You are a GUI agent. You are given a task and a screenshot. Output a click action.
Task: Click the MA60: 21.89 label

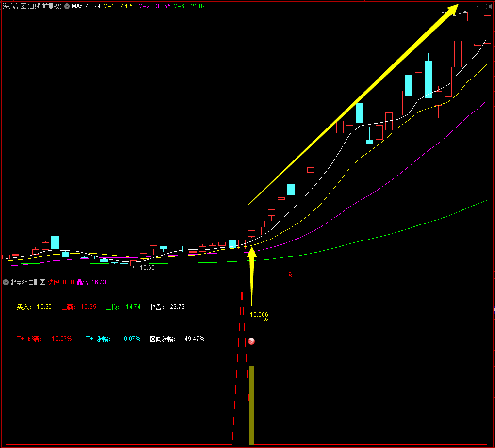(189, 6)
